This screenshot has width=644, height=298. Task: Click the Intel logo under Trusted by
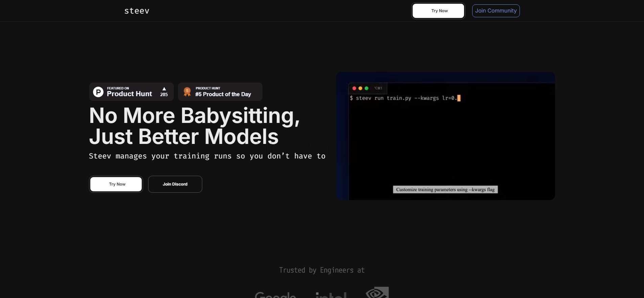coord(331,295)
